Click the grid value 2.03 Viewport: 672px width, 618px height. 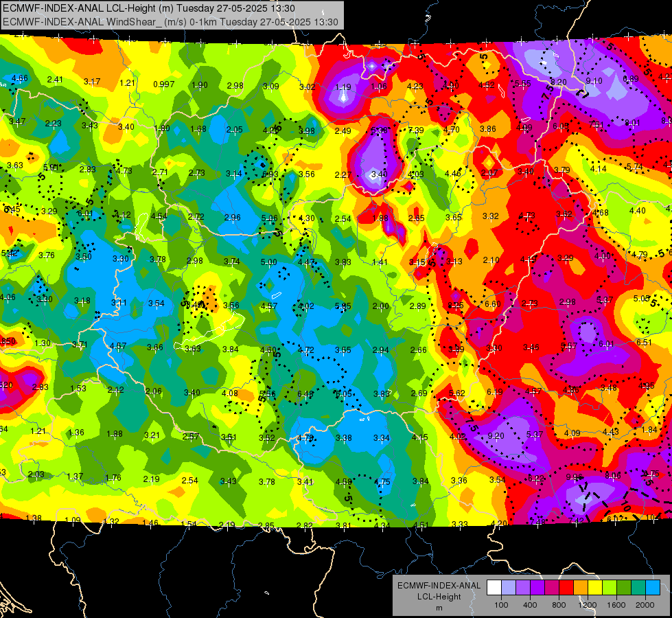36,474
